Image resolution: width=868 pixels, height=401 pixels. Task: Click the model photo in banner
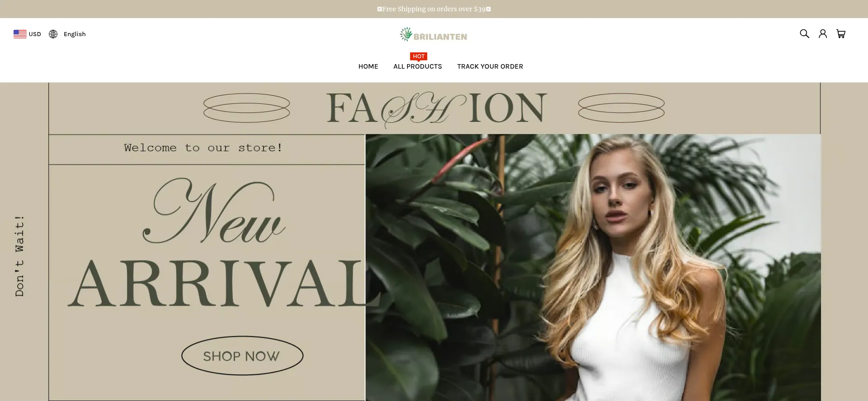[593, 267]
